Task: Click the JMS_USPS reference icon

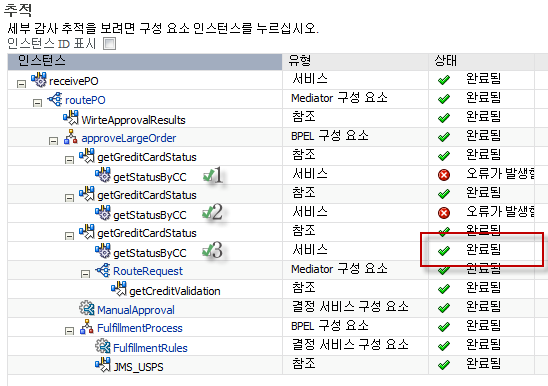Action: pyautogui.click(x=103, y=365)
